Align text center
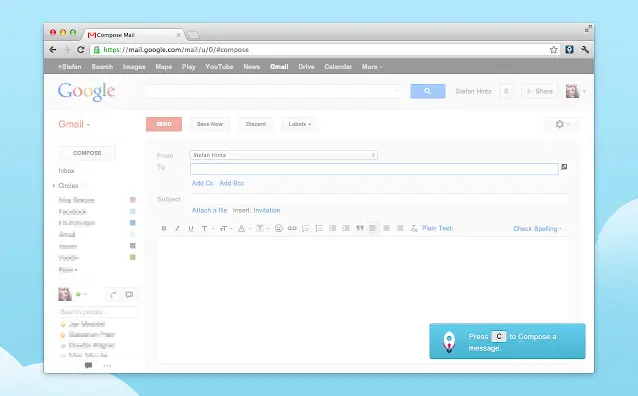Image resolution: width=638 pixels, height=396 pixels. pyautogui.click(x=387, y=228)
